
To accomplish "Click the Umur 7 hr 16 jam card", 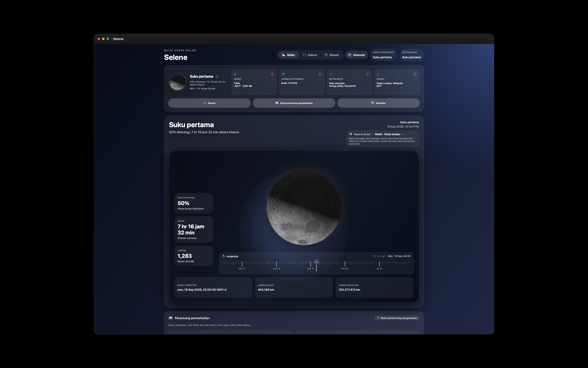I will coord(194,230).
